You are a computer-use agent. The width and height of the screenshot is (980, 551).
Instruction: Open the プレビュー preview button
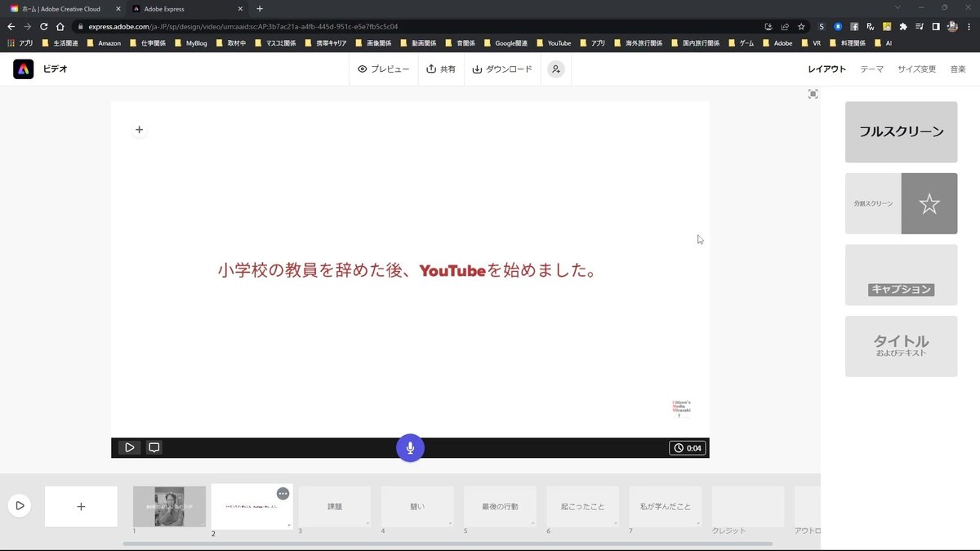(x=383, y=69)
